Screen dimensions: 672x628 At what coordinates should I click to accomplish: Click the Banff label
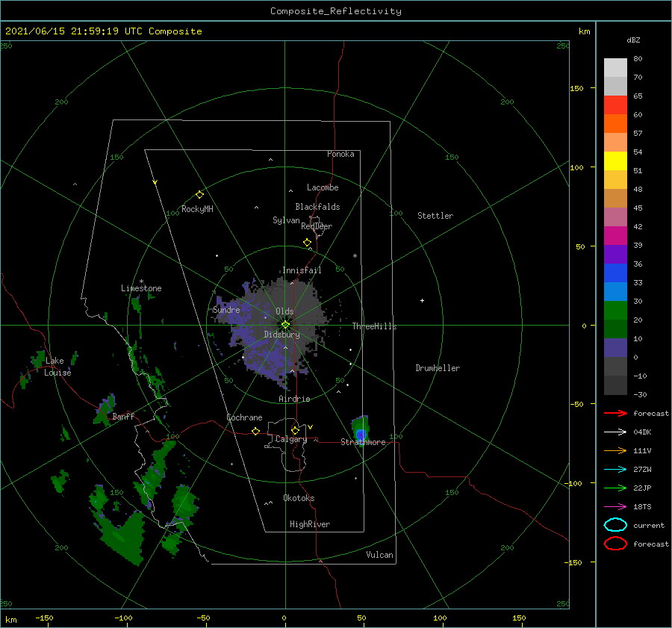click(x=123, y=416)
